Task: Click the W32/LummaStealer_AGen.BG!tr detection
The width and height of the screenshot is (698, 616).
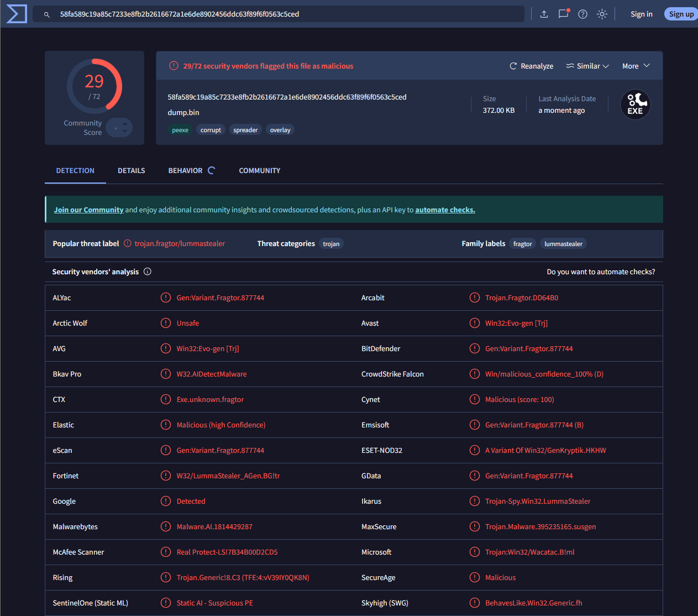Action: tap(228, 476)
